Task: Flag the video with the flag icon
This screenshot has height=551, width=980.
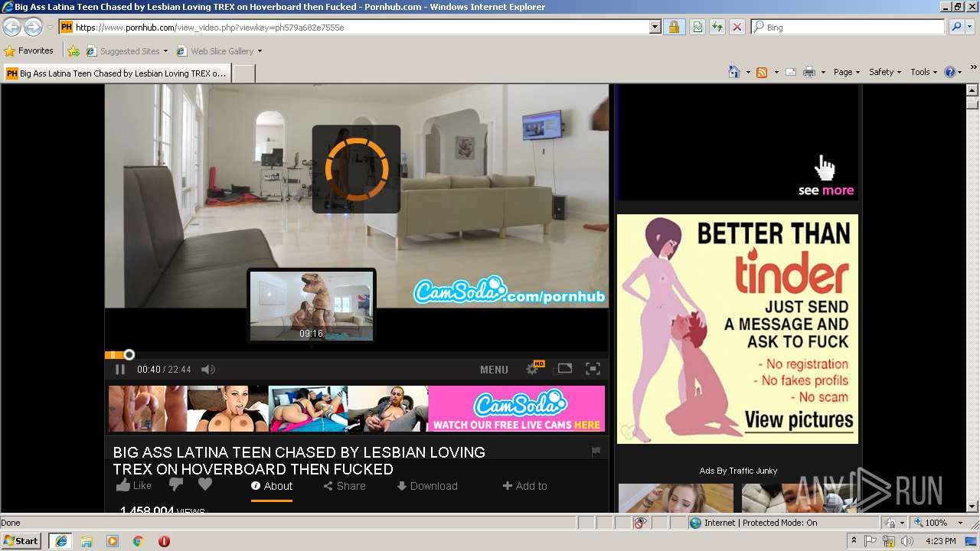Action: [x=596, y=452]
